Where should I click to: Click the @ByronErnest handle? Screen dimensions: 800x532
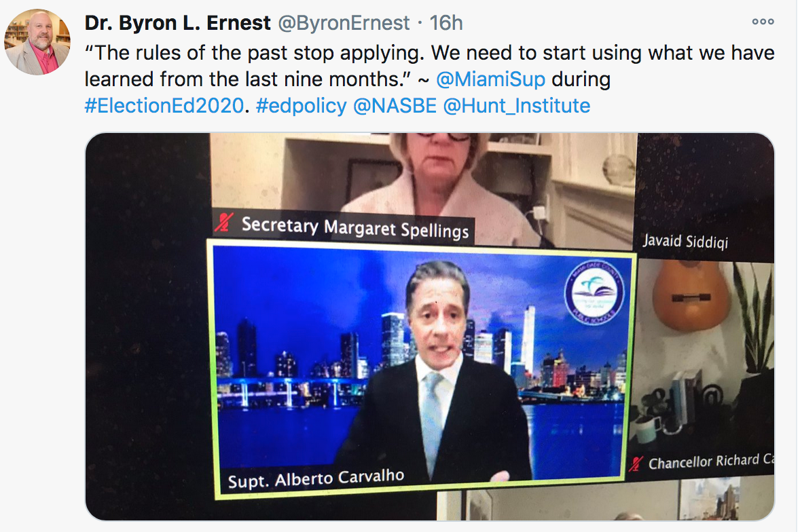pos(344,23)
